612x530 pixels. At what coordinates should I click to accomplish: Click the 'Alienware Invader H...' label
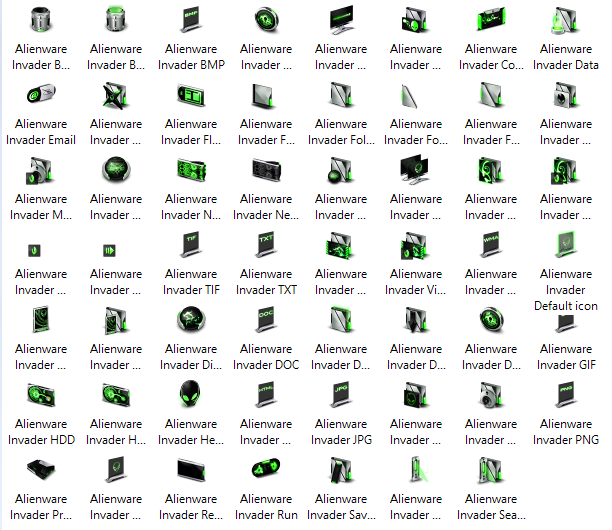pos(116,432)
